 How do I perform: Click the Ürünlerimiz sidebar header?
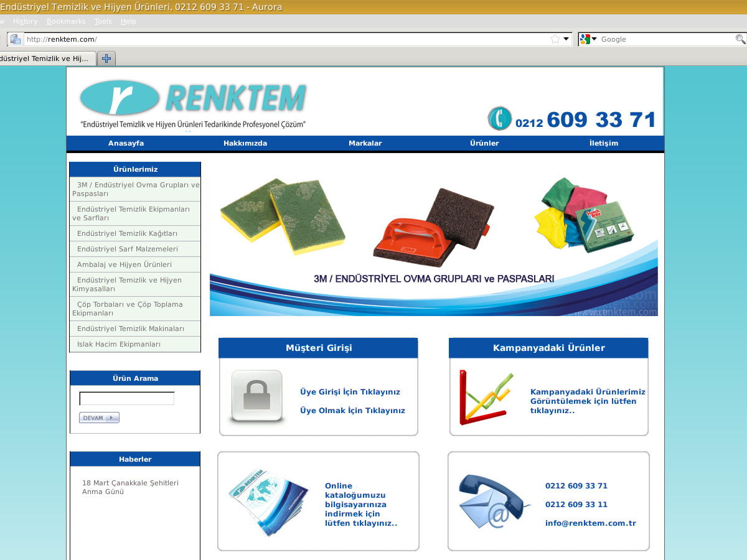coord(135,169)
